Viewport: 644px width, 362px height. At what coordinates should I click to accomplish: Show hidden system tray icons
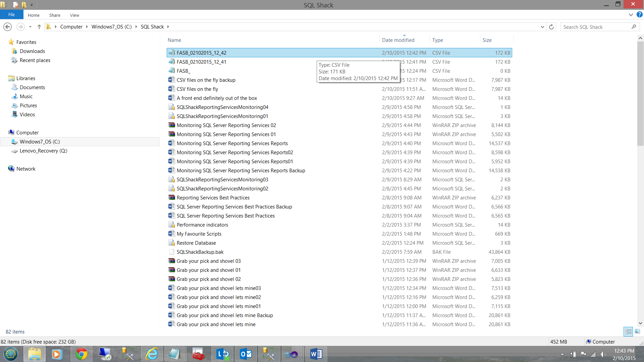click(x=562, y=354)
